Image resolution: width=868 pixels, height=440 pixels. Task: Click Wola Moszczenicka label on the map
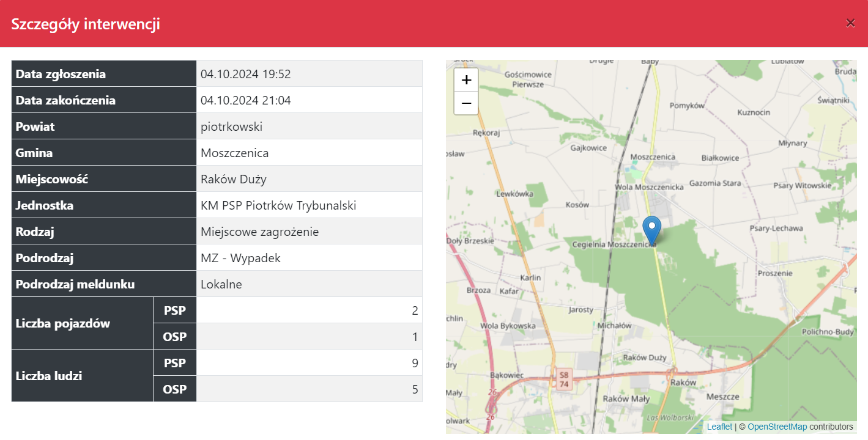coord(648,187)
